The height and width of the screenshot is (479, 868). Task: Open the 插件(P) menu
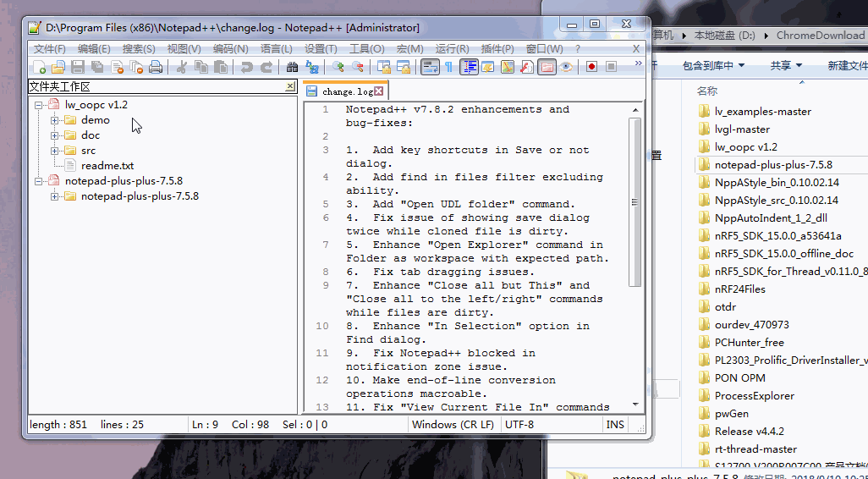click(497, 49)
